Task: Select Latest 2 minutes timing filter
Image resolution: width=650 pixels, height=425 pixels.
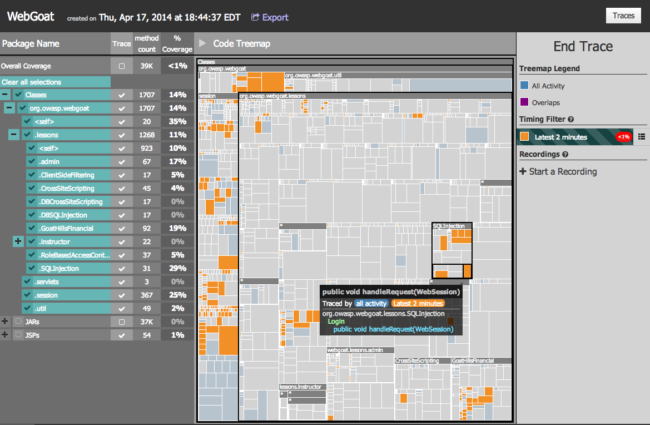Action: coord(575,137)
